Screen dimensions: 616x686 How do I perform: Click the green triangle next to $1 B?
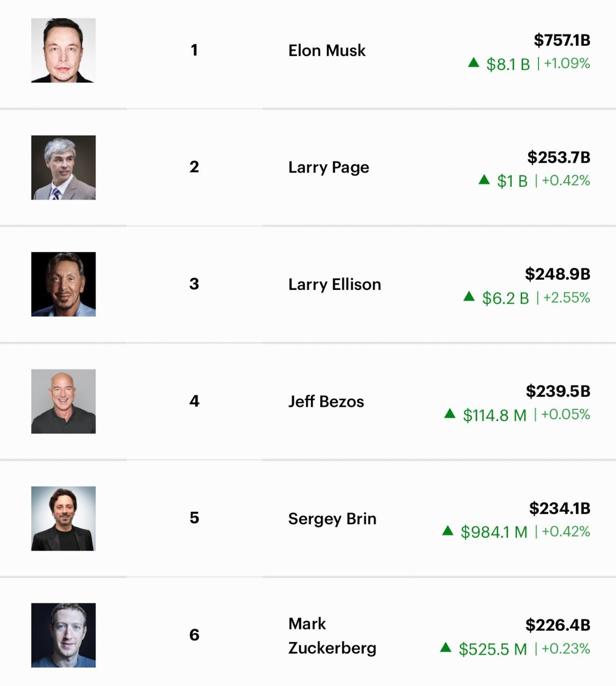(x=484, y=180)
